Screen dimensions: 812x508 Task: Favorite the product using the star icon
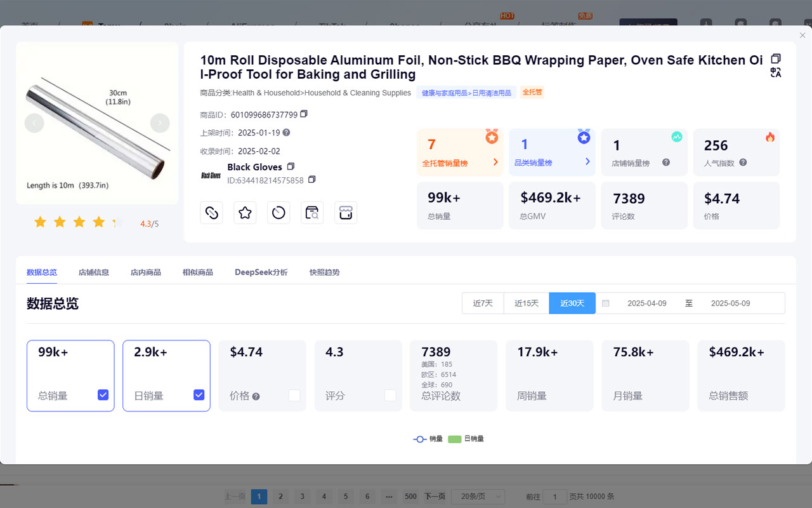pyautogui.click(x=245, y=213)
